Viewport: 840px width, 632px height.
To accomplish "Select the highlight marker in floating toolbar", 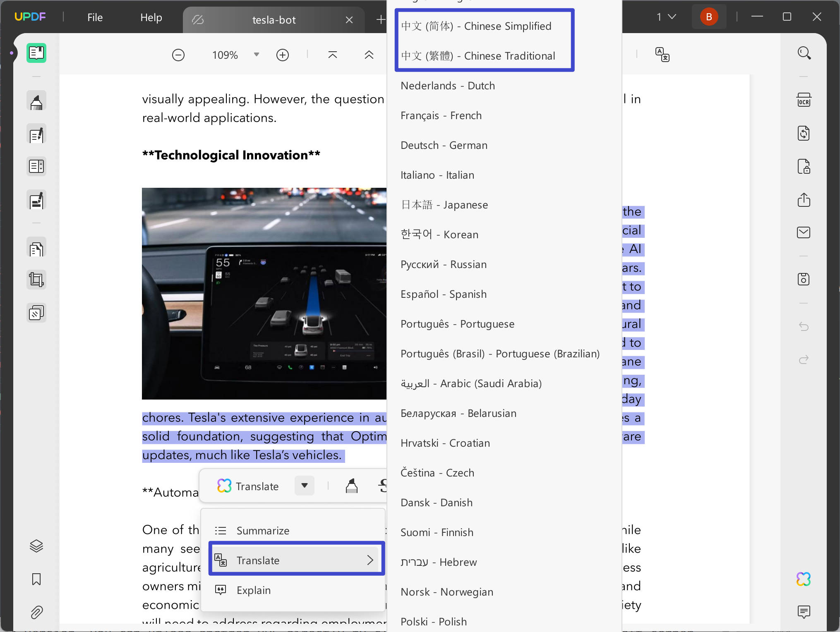I will pos(352,486).
